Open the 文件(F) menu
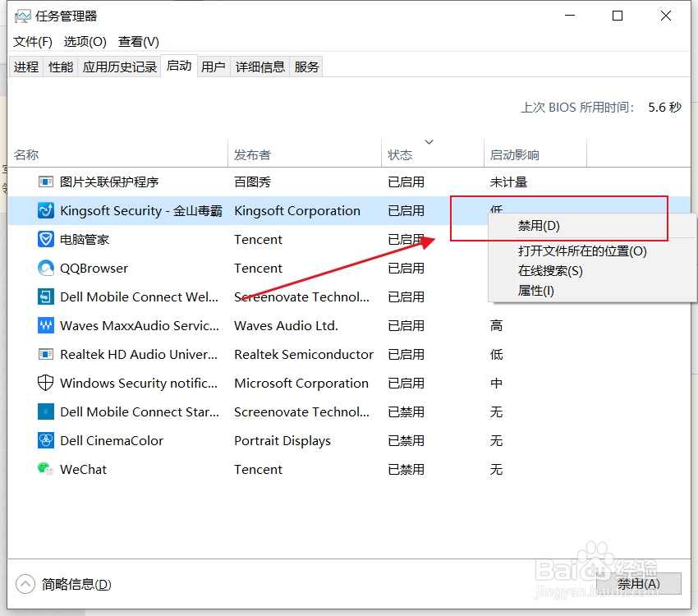 pos(33,42)
